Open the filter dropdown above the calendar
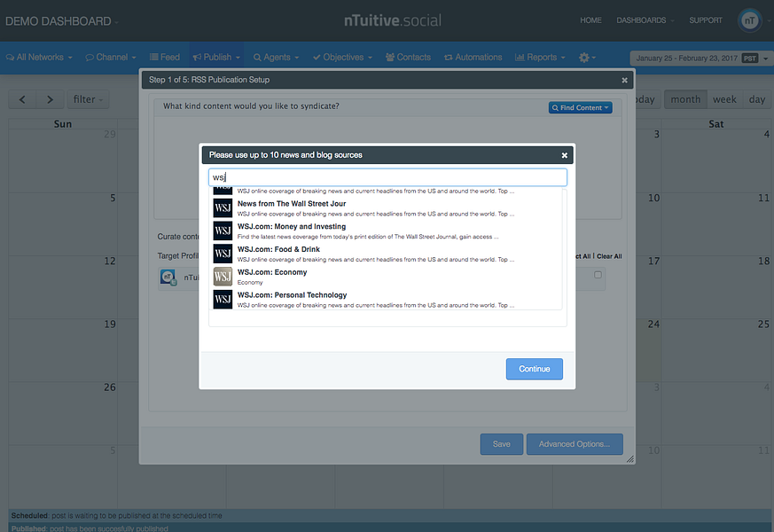Screen dimensions: 774x532 (87, 98)
